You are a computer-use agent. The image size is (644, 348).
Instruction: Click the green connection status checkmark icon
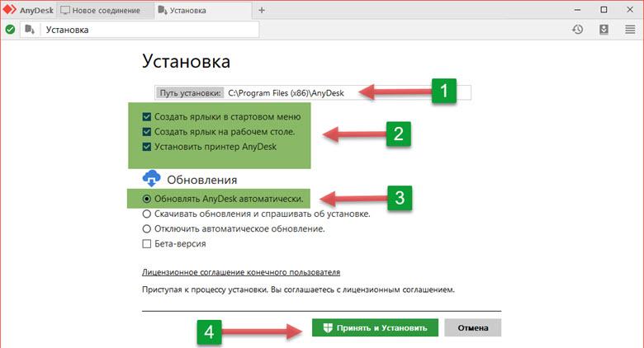point(10,30)
